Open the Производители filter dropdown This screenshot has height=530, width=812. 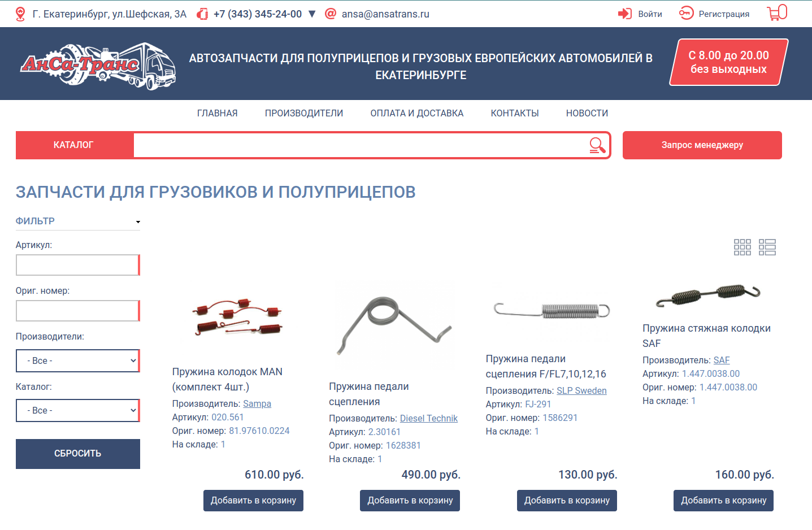78,360
